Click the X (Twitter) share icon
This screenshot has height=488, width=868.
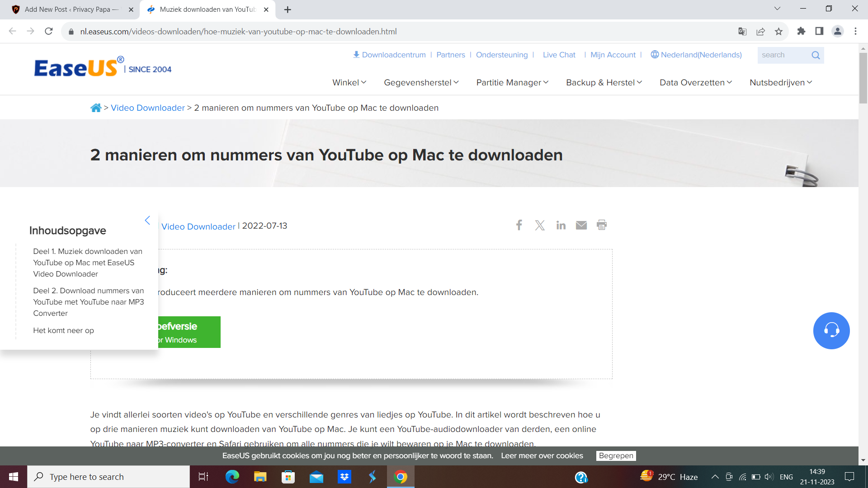pyautogui.click(x=540, y=225)
